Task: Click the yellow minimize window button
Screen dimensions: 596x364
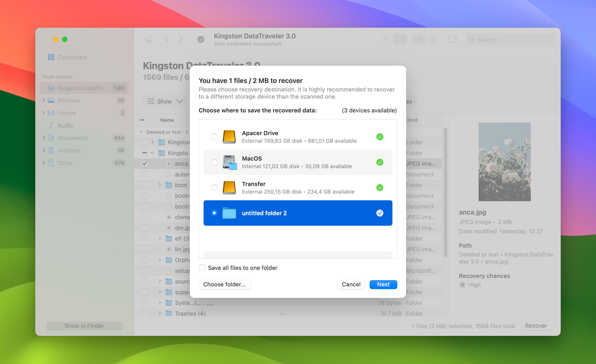Action: pos(56,39)
